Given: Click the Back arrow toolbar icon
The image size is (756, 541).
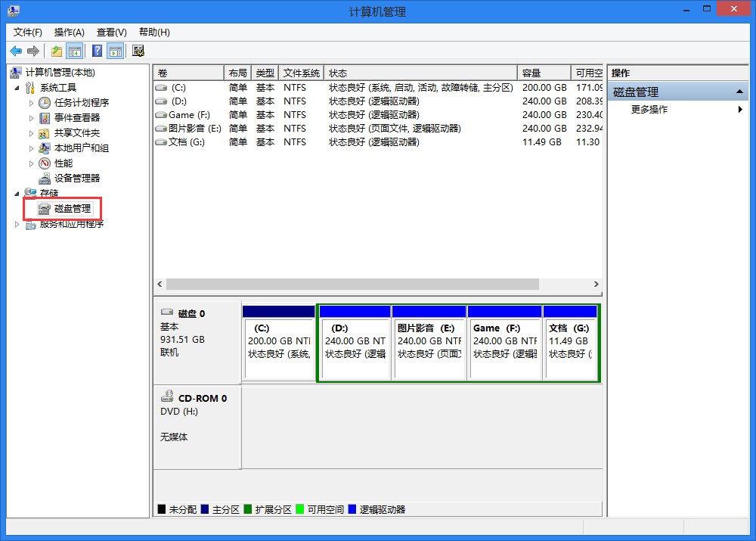Looking at the screenshot, I should (x=16, y=51).
